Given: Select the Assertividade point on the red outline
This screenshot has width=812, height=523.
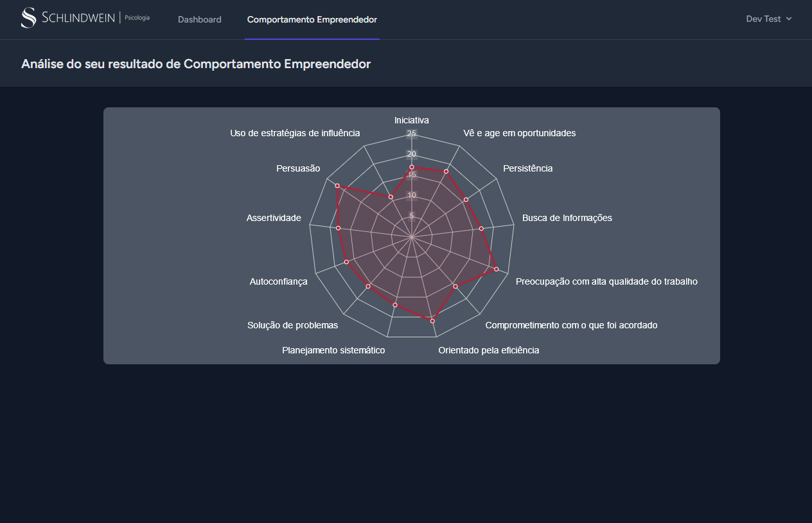Looking at the screenshot, I should click(338, 229).
